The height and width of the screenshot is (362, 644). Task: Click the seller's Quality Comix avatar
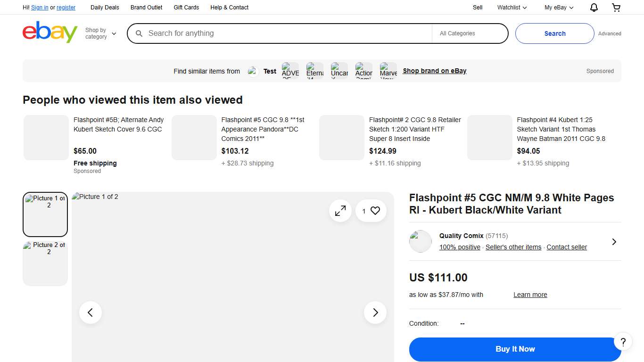421,241
